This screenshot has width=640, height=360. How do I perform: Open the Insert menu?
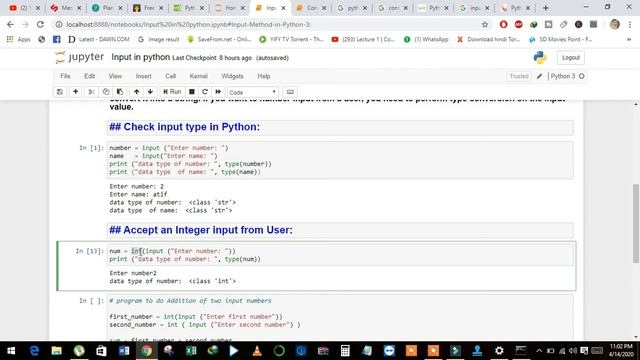[143, 76]
